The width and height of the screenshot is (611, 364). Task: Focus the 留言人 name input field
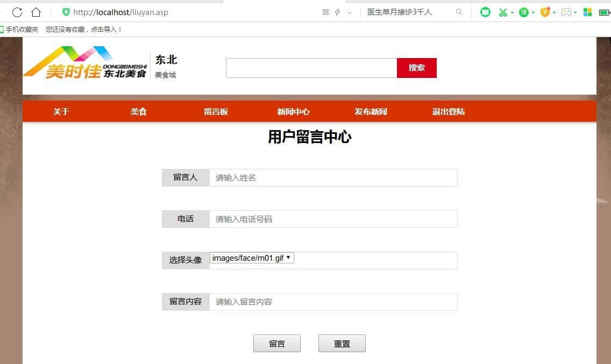point(333,177)
